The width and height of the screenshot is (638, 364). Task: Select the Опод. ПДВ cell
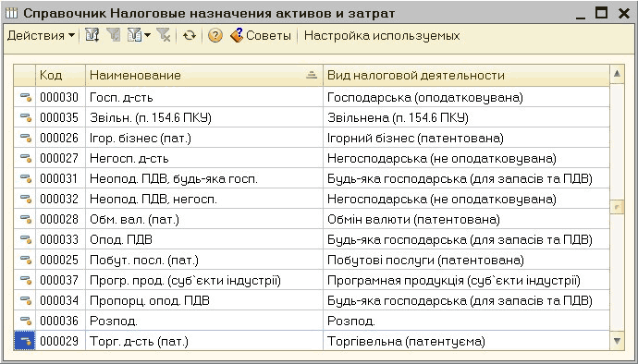204,239
